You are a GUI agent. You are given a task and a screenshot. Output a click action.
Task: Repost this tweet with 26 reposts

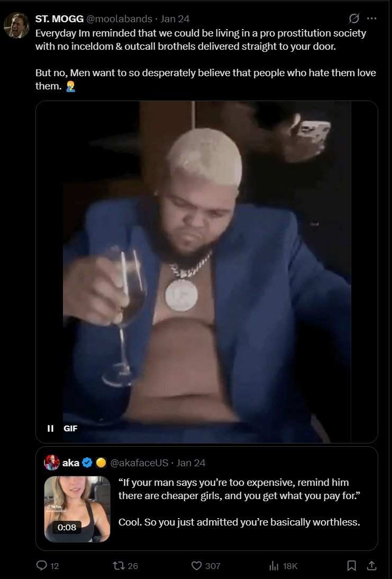pos(118,565)
